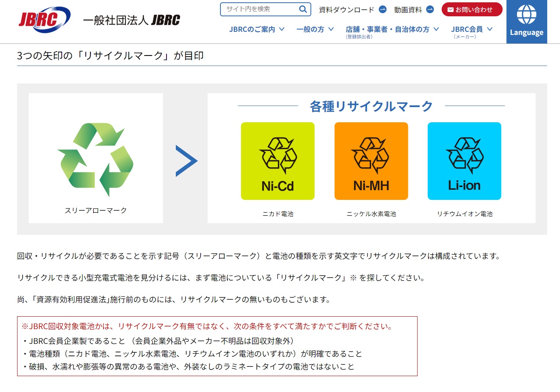The height and width of the screenshot is (392, 560).
Task: Click the Language globe icon
Action: pos(526,15)
